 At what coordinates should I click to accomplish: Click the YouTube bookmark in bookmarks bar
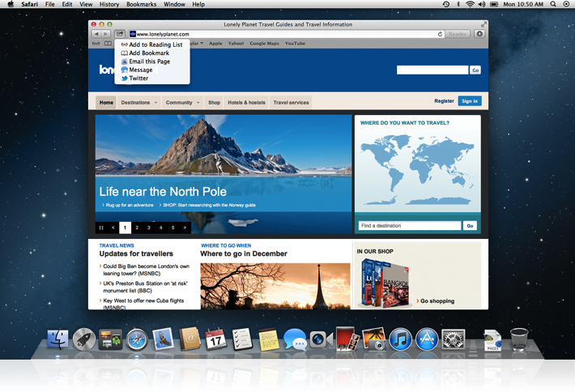296,43
